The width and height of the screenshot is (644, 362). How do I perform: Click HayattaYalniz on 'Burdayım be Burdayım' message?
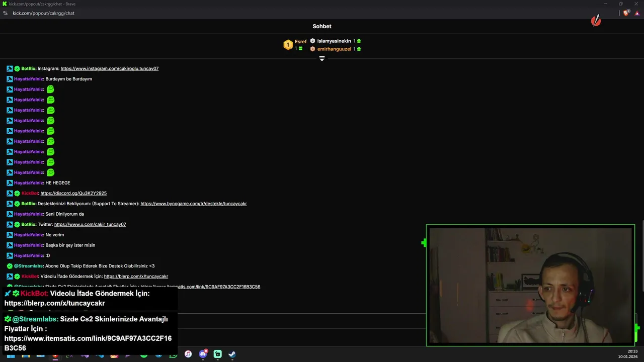click(x=29, y=79)
